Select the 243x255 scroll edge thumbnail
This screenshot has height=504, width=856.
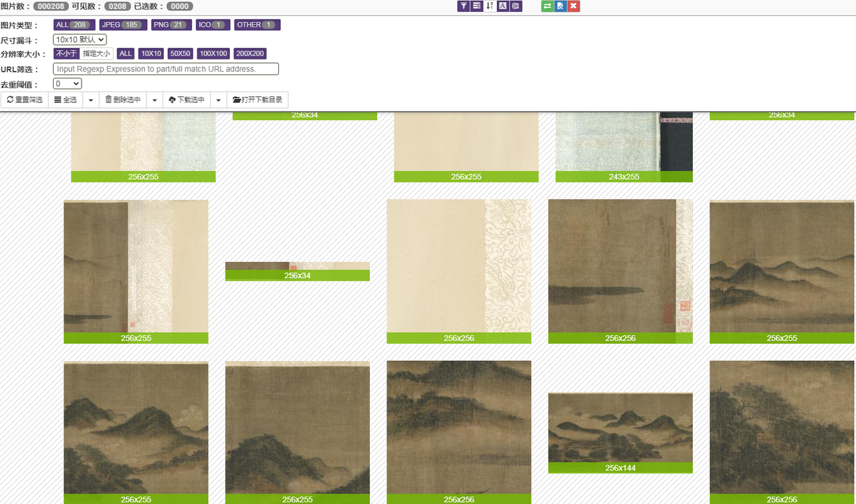point(624,146)
